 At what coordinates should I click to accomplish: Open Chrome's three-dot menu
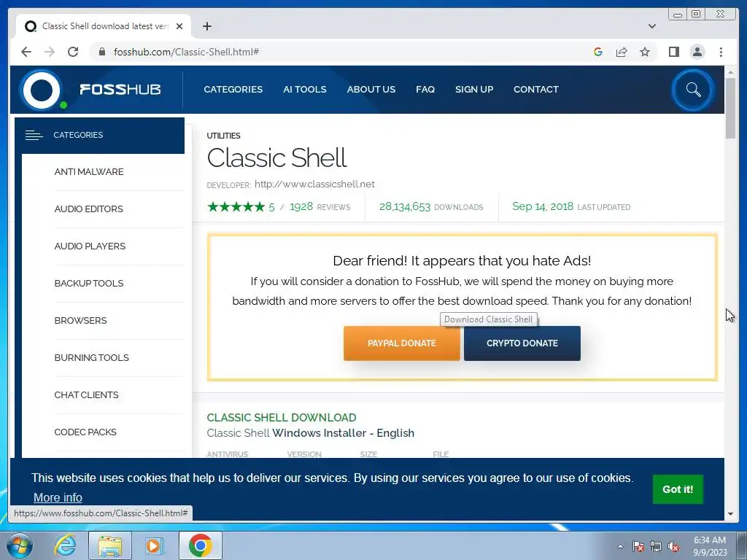pos(721,52)
